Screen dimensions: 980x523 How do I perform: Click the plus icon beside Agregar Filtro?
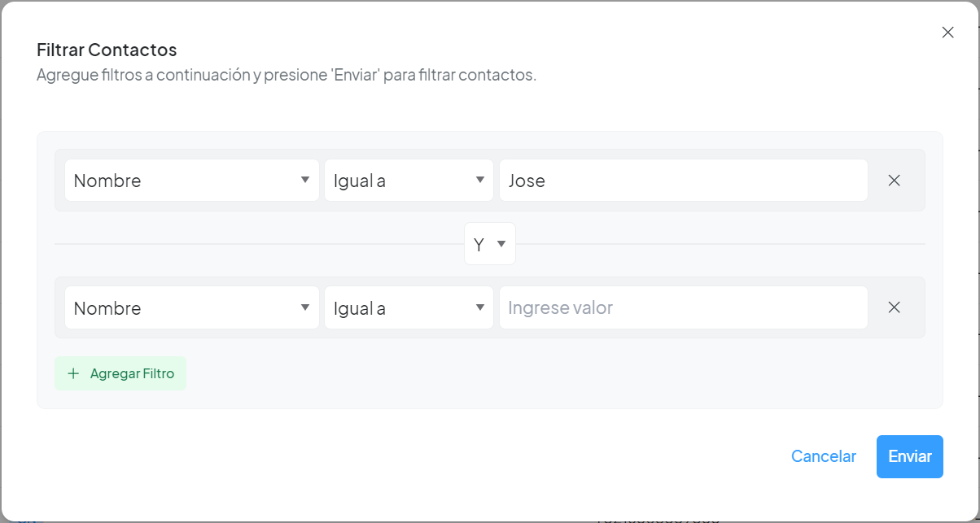(x=74, y=374)
